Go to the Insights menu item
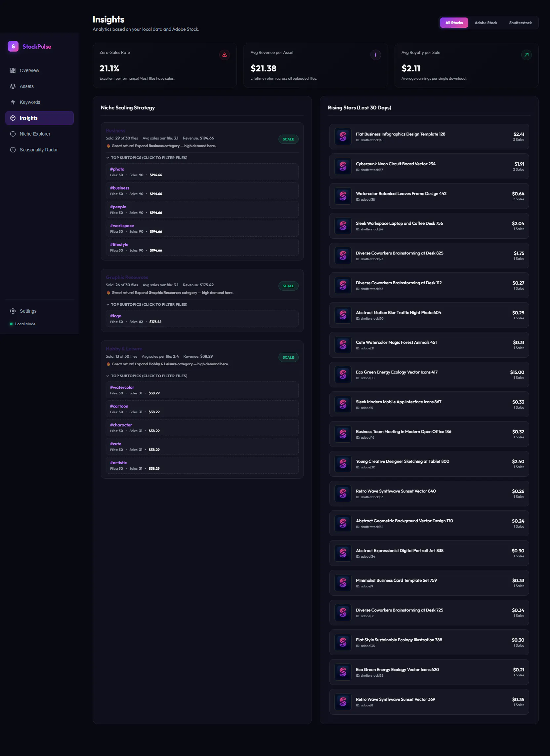The height and width of the screenshot is (756, 550). [x=39, y=118]
